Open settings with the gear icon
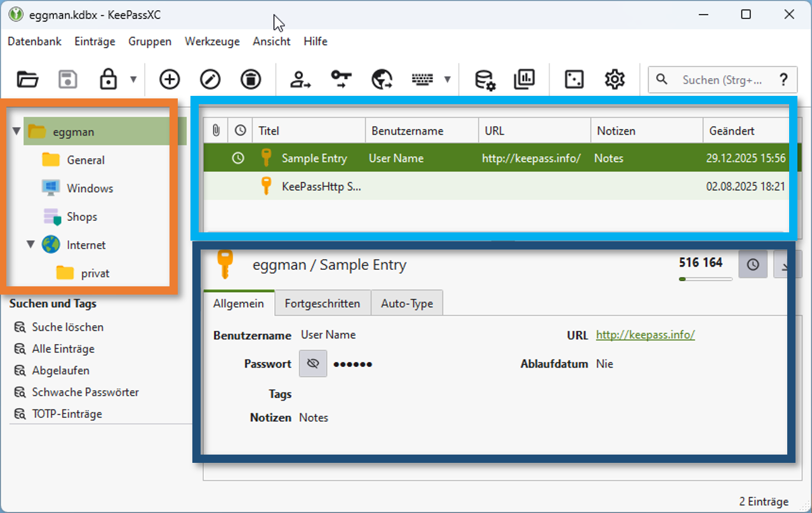 coord(615,79)
